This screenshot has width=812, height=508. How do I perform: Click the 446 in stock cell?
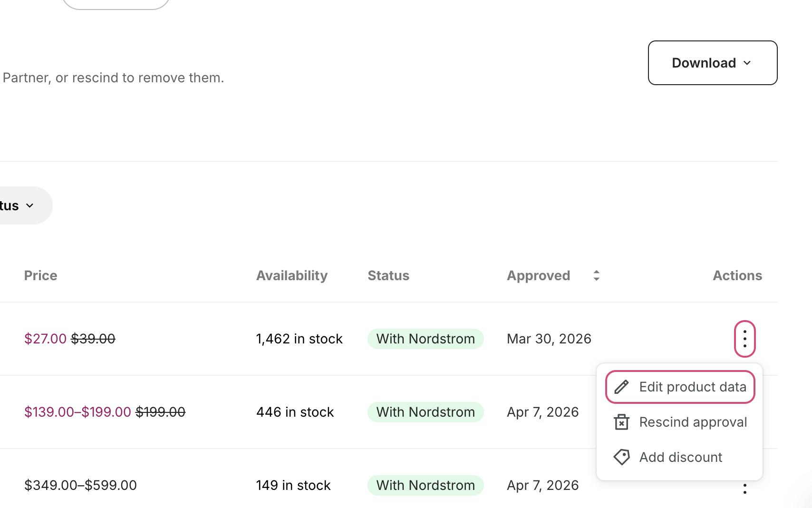295,412
